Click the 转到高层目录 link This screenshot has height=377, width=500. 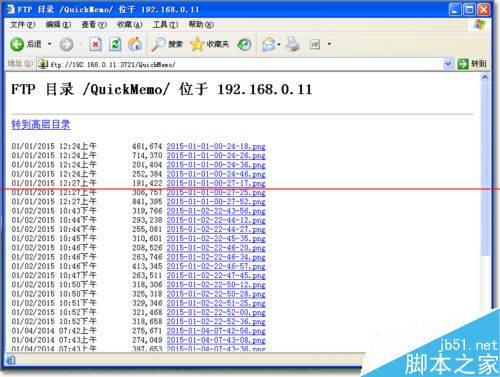tap(41, 125)
